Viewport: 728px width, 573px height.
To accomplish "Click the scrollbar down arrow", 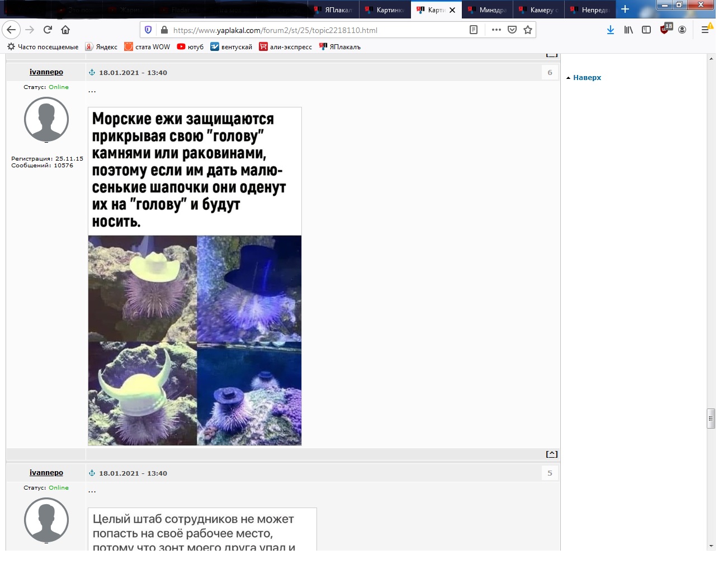I will click(x=711, y=546).
